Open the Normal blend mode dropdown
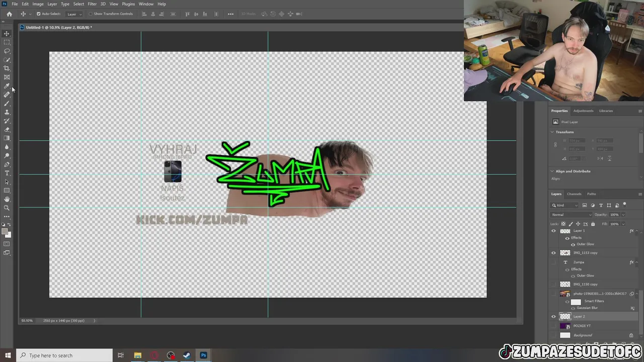The height and width of the screenshot is (362, 644). 571,215
